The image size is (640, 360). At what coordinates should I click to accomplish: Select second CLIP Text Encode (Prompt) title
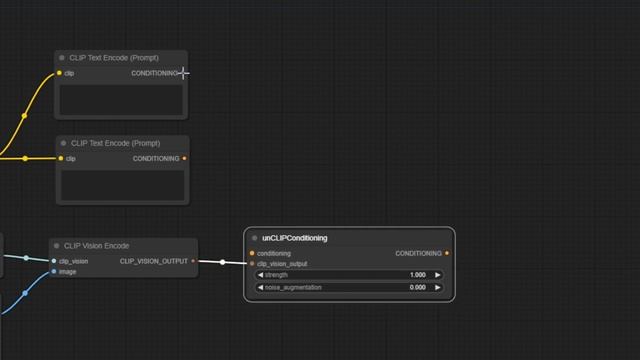click(x=116, y=143)
